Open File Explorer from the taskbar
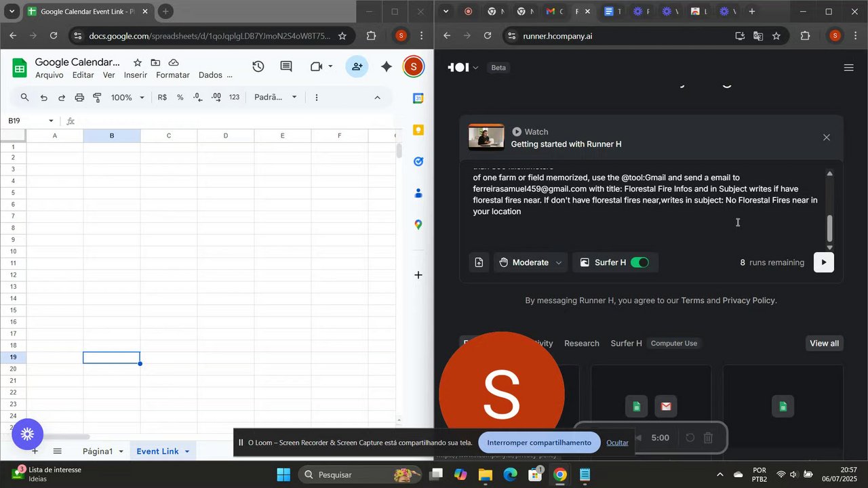Image resolution: width=868 pixels, height=488 pixels. [x=486, y=474]
